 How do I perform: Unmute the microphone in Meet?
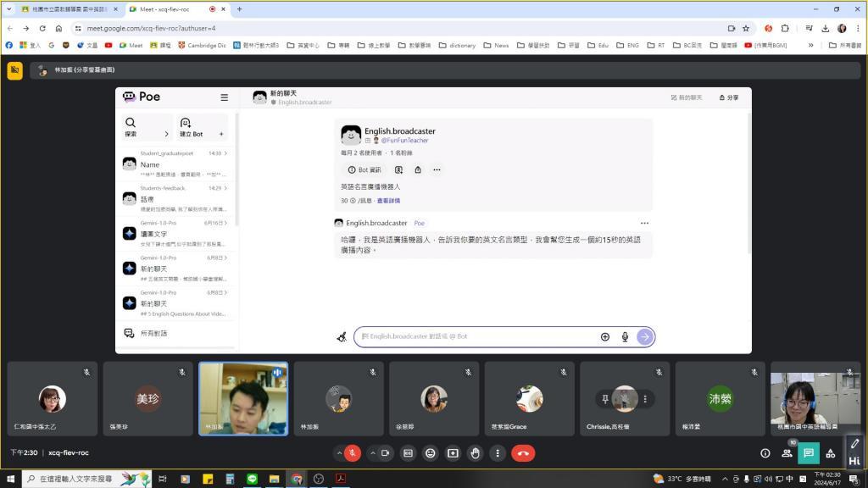(x=352, y=453)
